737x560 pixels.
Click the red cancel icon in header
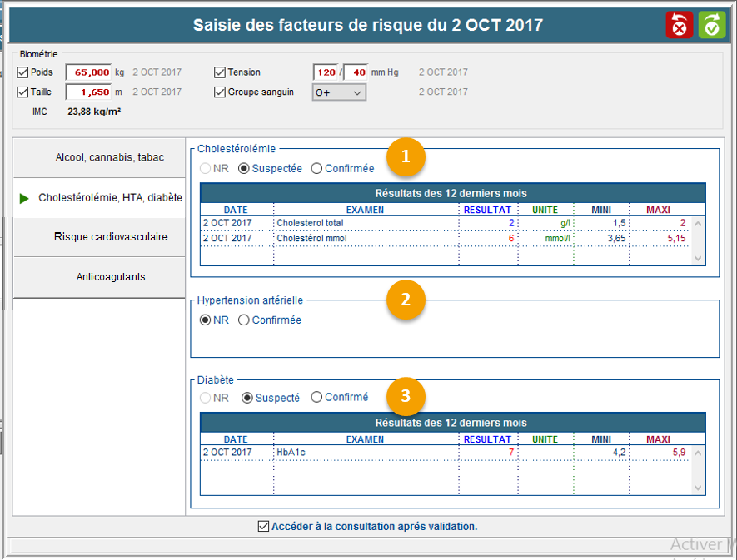click(679, 25)
